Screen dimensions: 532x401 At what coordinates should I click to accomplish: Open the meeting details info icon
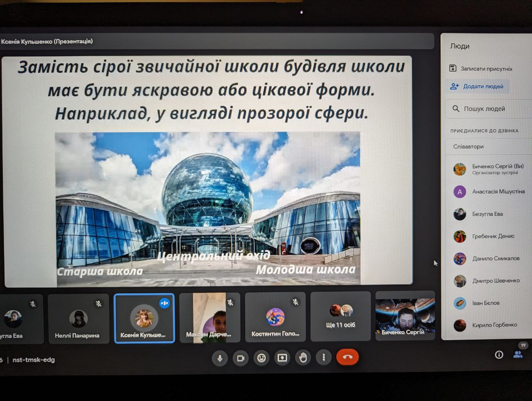pos(499,355)
